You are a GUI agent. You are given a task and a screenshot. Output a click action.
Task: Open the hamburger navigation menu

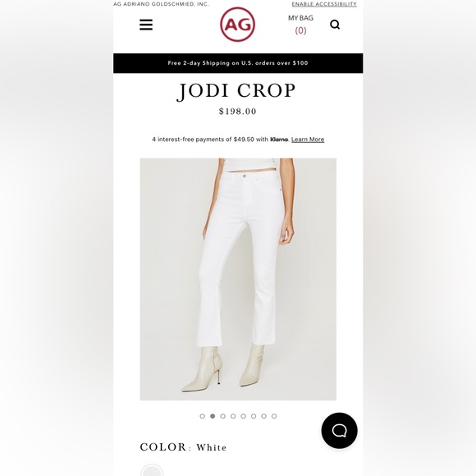146,25
